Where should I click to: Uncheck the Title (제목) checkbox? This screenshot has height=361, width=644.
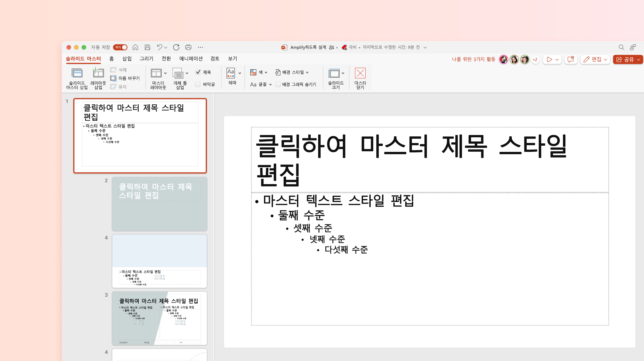pyautogui.click(x=198, y=72)
